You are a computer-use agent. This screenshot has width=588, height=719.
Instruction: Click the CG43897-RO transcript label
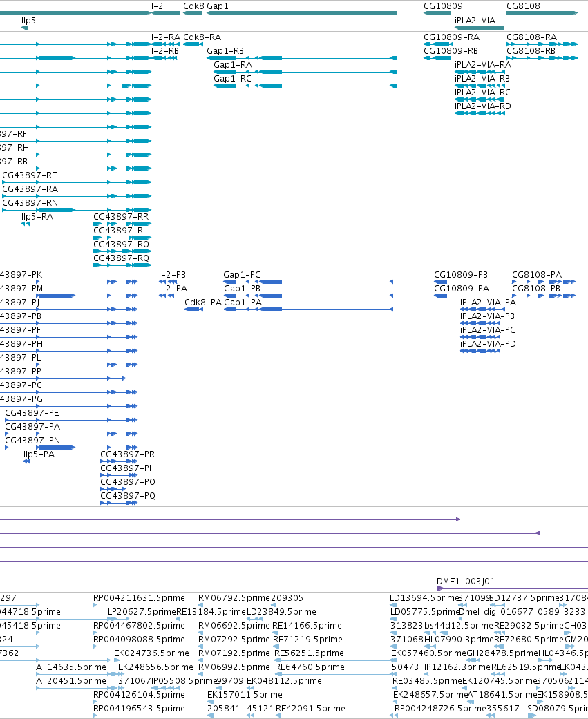[122, 244]
